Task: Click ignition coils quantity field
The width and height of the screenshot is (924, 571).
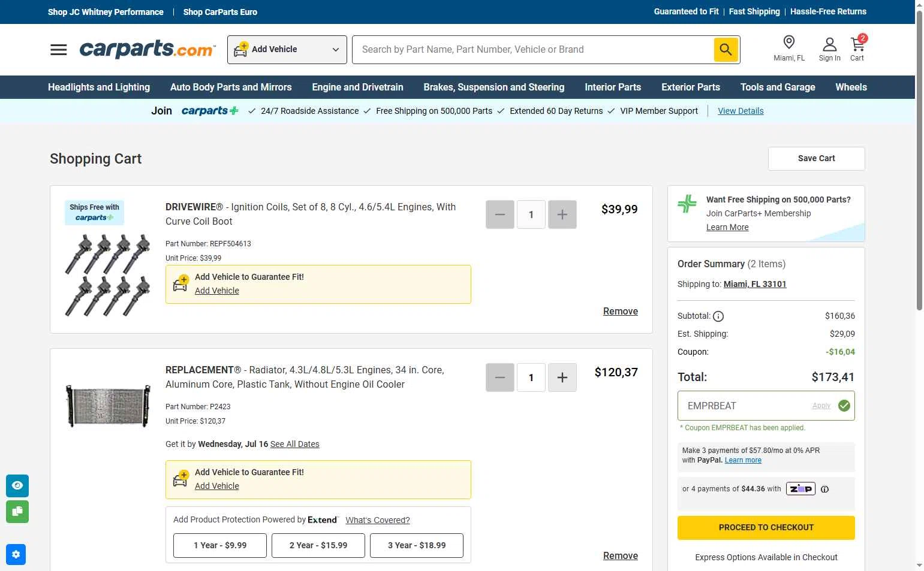Action: tap(531, 214)
